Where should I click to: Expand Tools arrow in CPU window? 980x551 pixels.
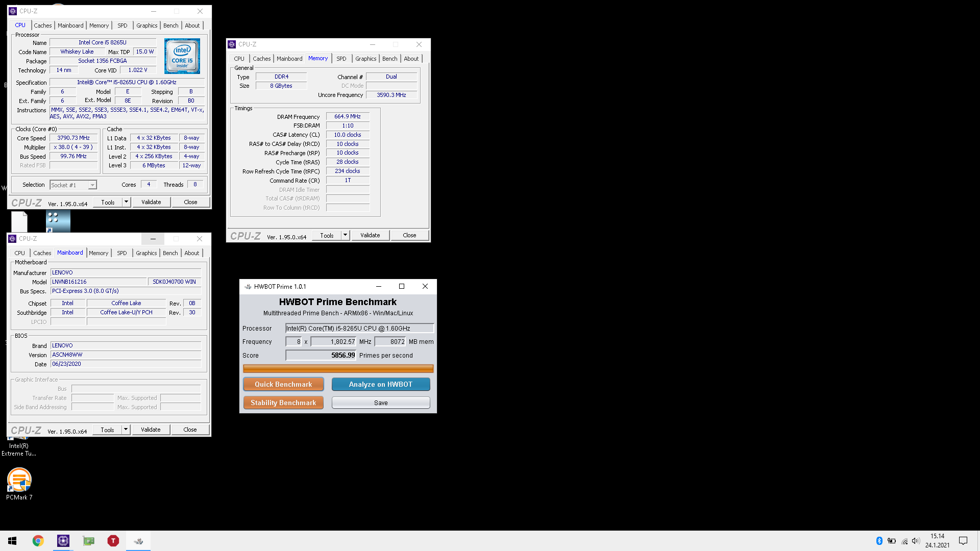coord(126,202)
